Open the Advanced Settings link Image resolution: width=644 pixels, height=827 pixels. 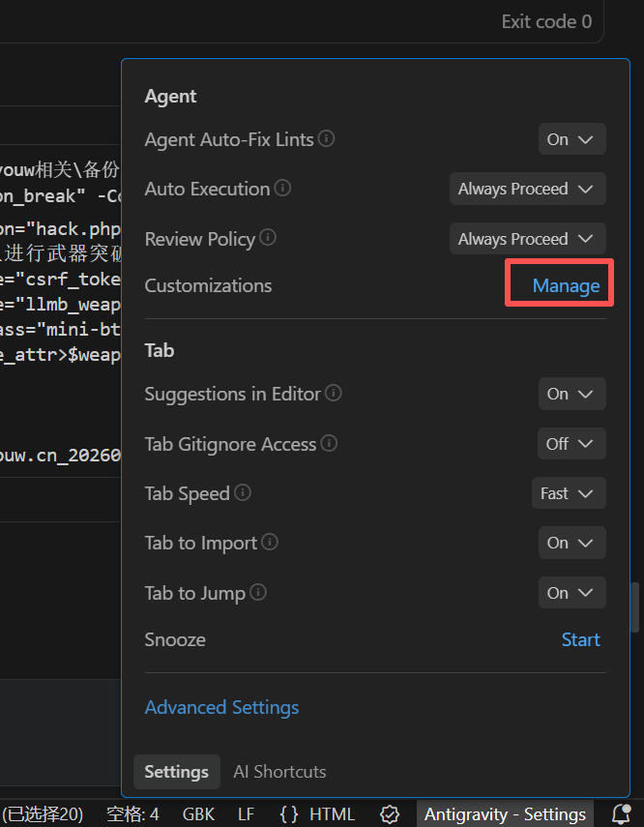click(x=221, y=708)
